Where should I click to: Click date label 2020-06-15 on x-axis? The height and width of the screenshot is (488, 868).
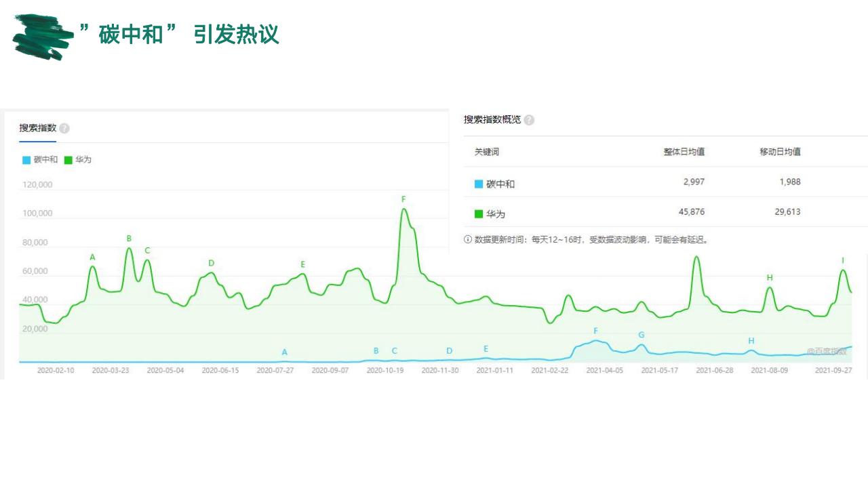point(220,371)
